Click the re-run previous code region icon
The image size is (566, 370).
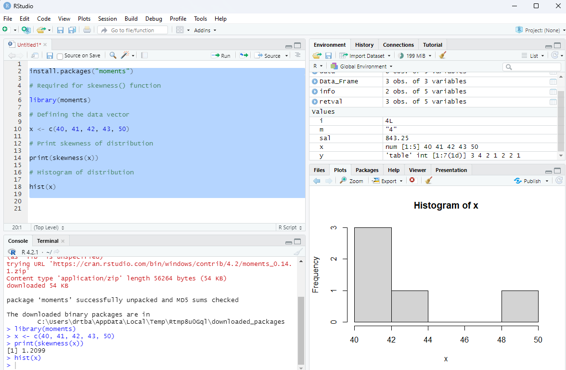tap(244, 55)
